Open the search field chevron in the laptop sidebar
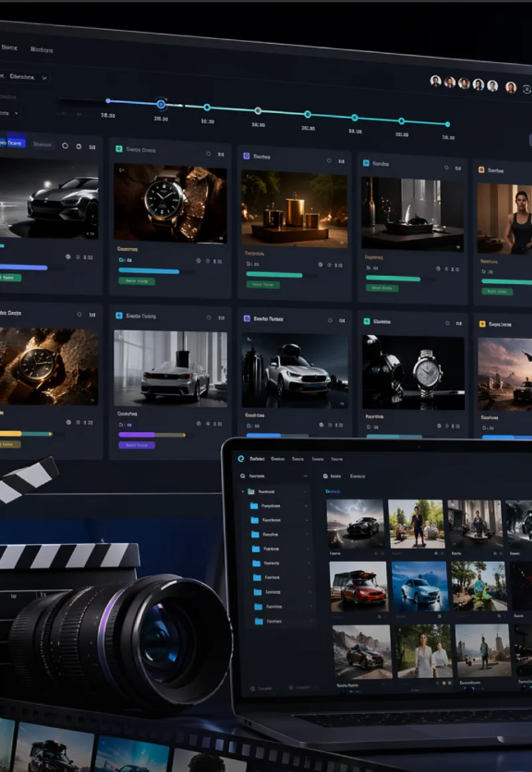This screenshot has height=772, width=532. tap(305, 476)
